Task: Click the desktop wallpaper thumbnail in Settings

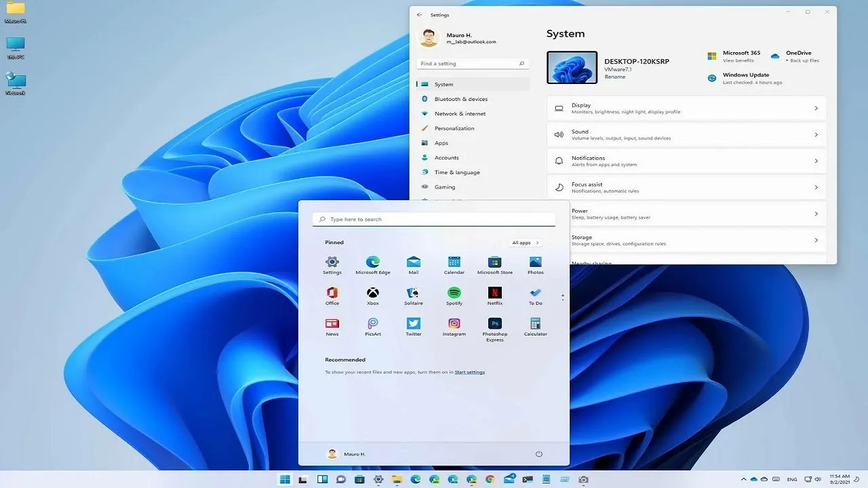Action: tap(572, 67)
